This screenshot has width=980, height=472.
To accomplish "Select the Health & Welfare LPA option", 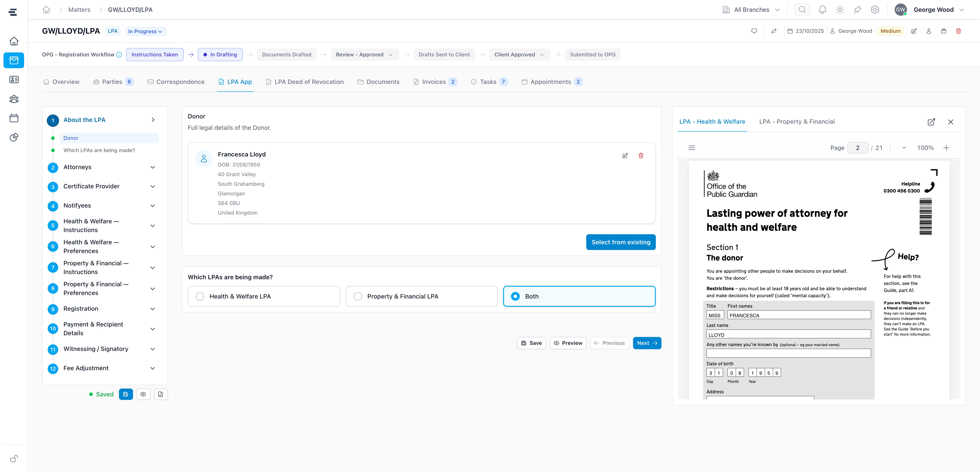I will coord(264,297).
